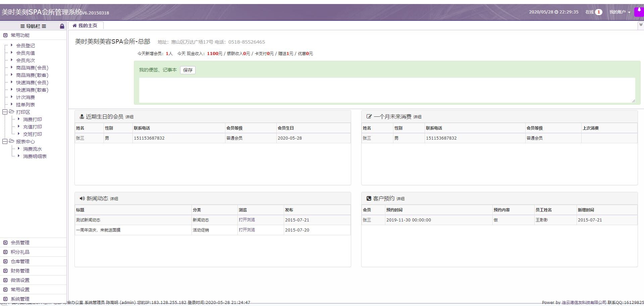Click the home icon on 我的主页 tab

pos(74,25)
